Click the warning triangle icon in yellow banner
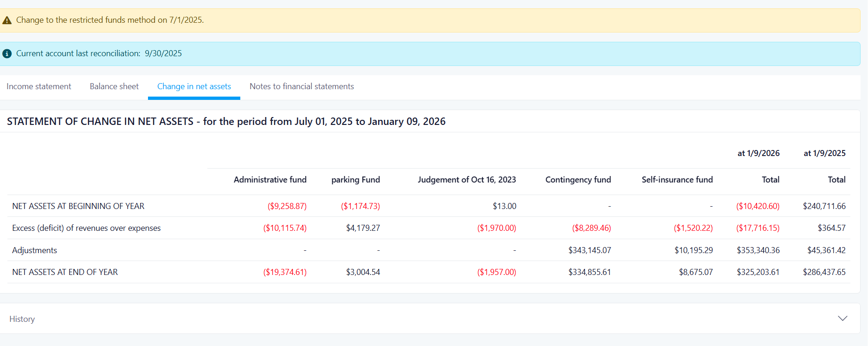The width and height of the screenshot is (868, 346). pyautogui.click(x=7, y=20)
